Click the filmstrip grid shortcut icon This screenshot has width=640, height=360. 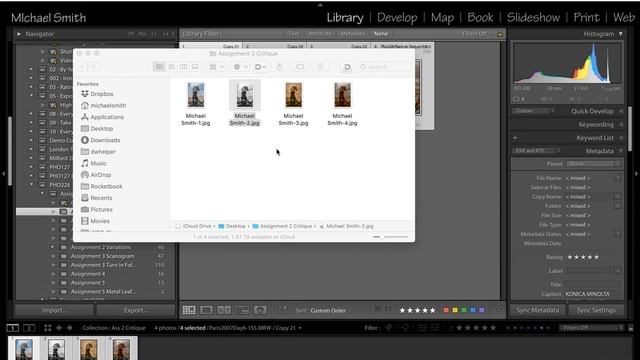point(48,328)
